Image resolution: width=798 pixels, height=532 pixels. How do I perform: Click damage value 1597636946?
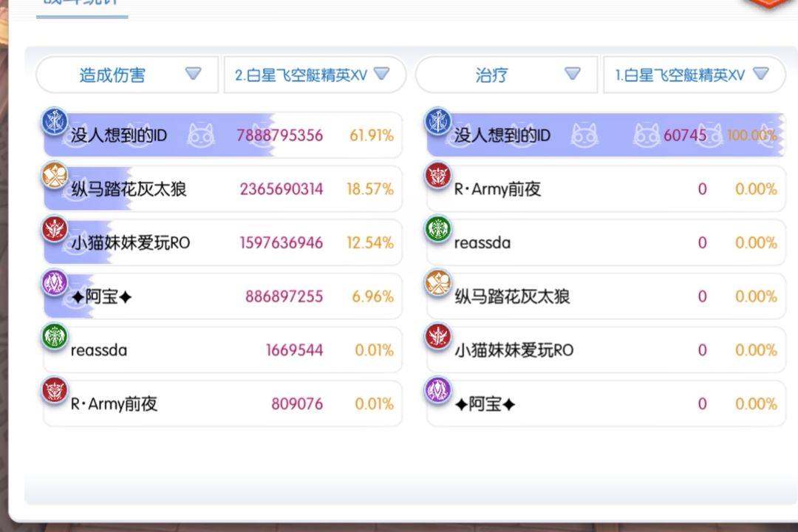[282, 243]
